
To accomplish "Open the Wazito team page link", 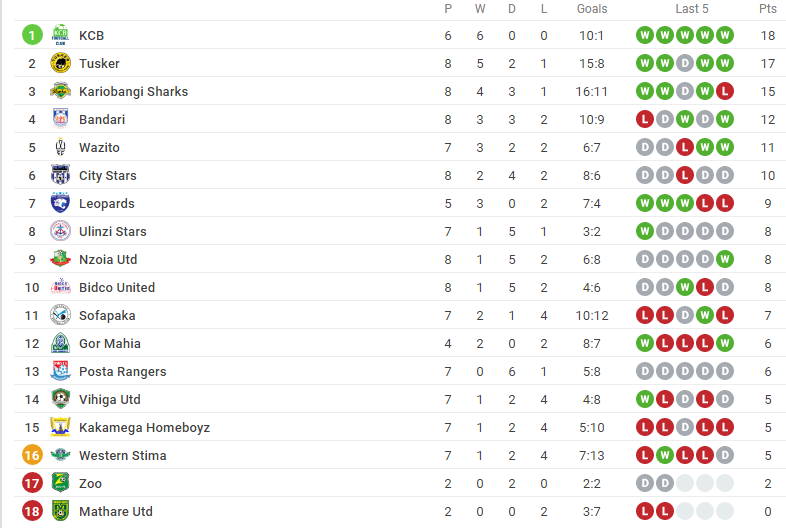I will pyautogui.click(x=99, y=147).
